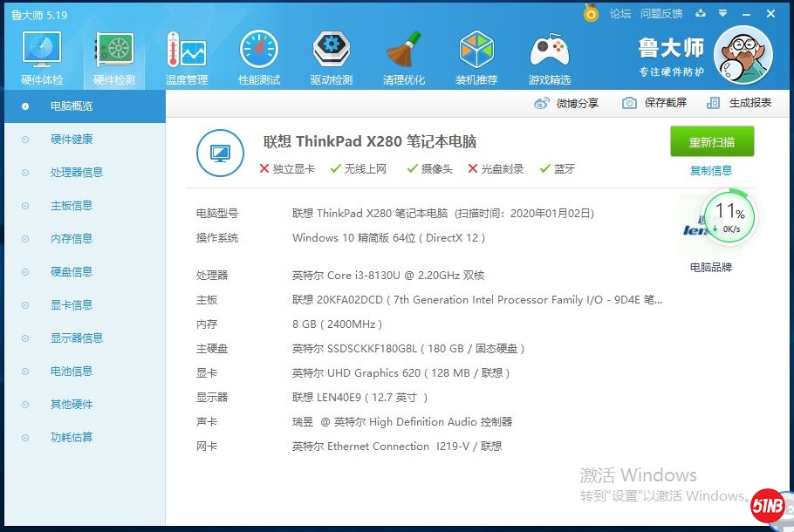Select 处理器信息 in the sidebar
Screen dimensions: 794x532
[77, 173]
